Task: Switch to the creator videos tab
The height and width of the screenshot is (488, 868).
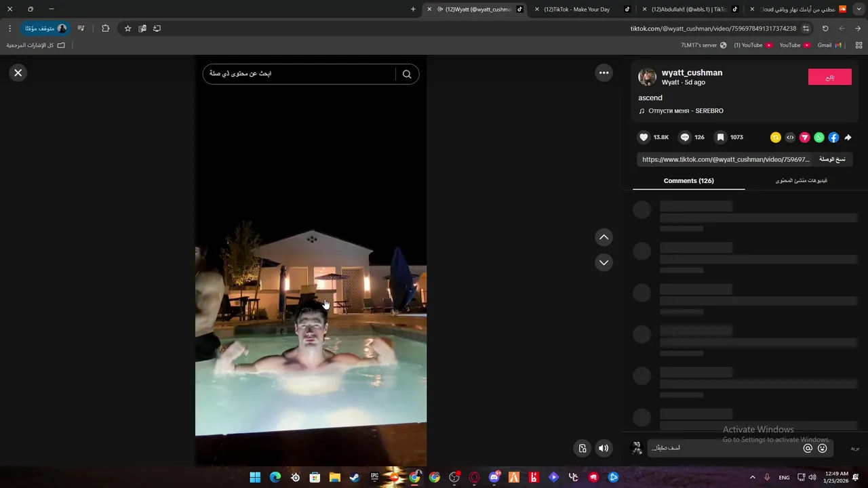Action: 802,181
